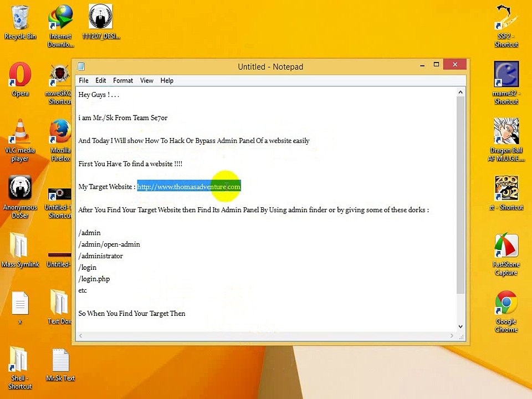This screenshot has height=399, width=532.
Task: Select the text file named x
Action: pyautogui.click(x=20, y=308)
